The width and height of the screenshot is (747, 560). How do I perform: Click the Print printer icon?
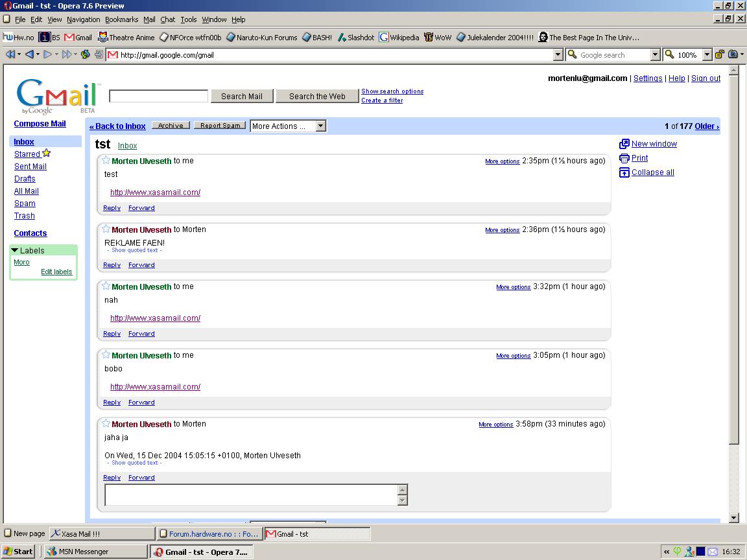[x=624, y=158]
